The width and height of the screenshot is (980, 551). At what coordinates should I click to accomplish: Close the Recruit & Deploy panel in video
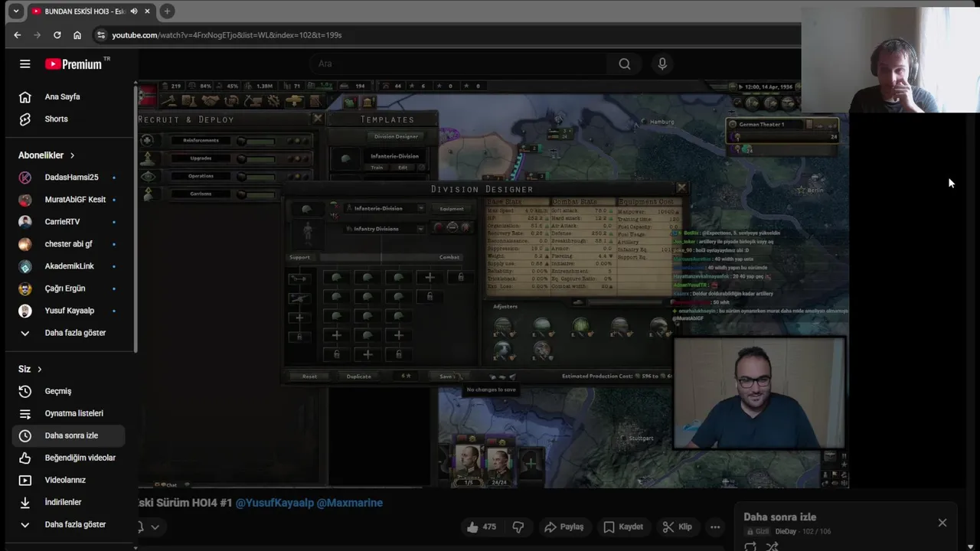tap(318, 119)
